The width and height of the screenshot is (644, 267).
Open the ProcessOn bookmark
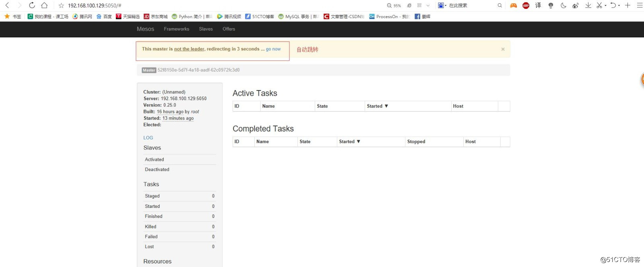(389, 16)
